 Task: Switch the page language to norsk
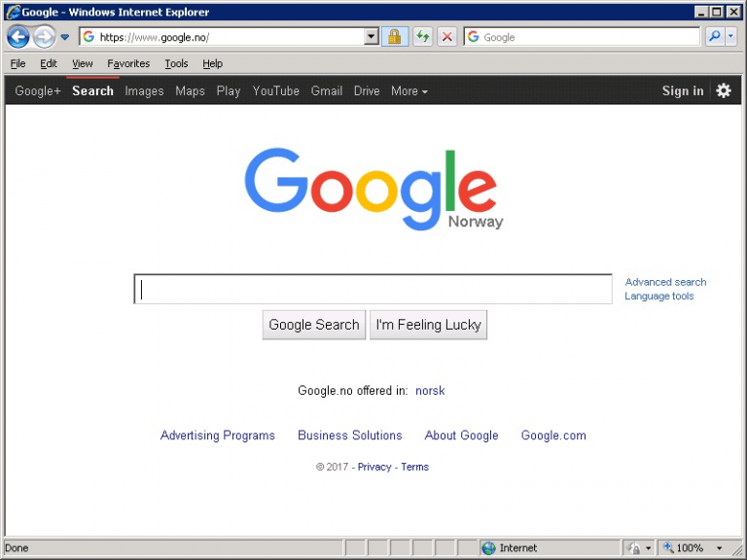(x=430, y=391)
